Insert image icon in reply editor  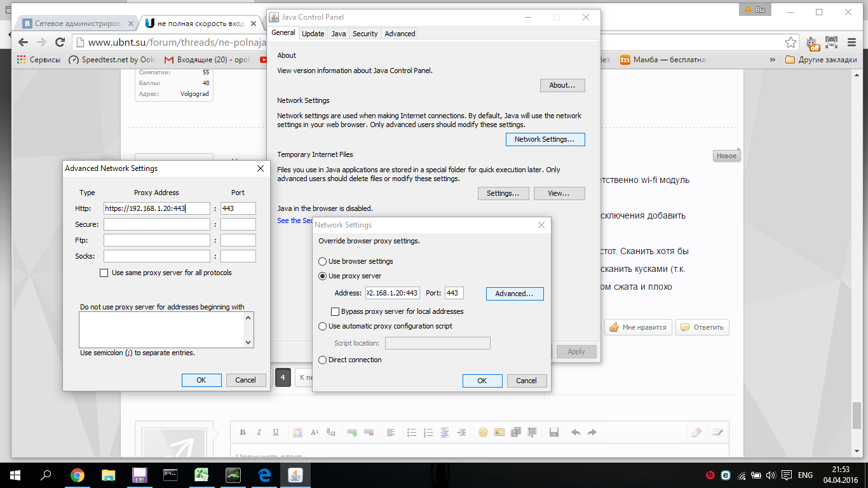point(499,432)
